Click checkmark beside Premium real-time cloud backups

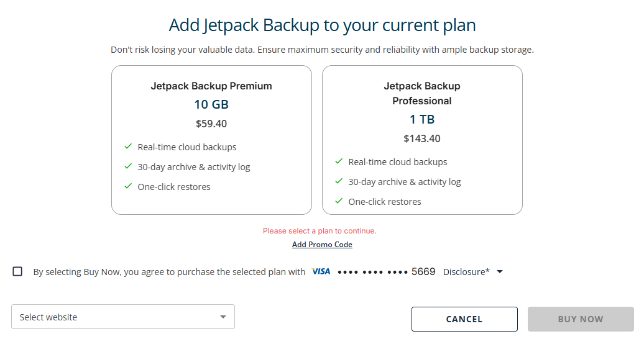[x=128, y=147]
